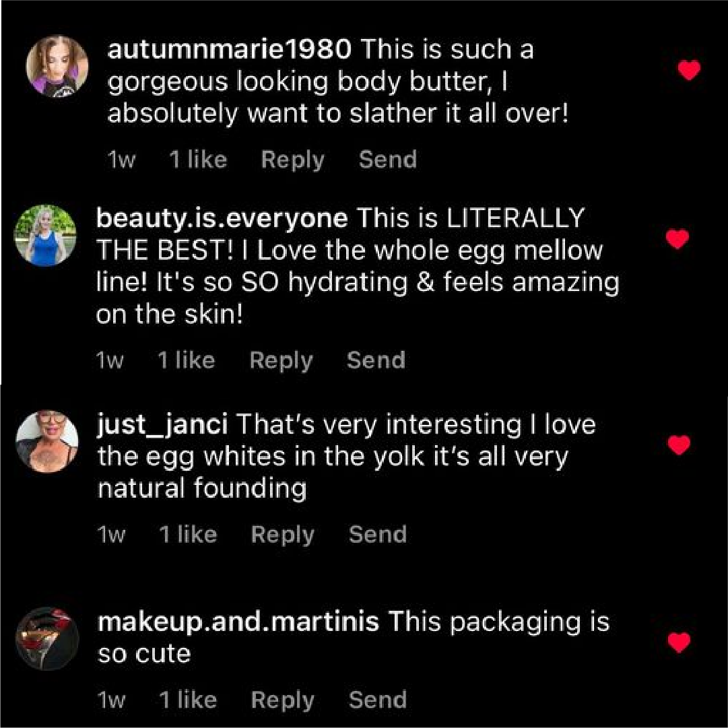
Task: Toggle like heart on just_janci's comment
Action: 679,444
